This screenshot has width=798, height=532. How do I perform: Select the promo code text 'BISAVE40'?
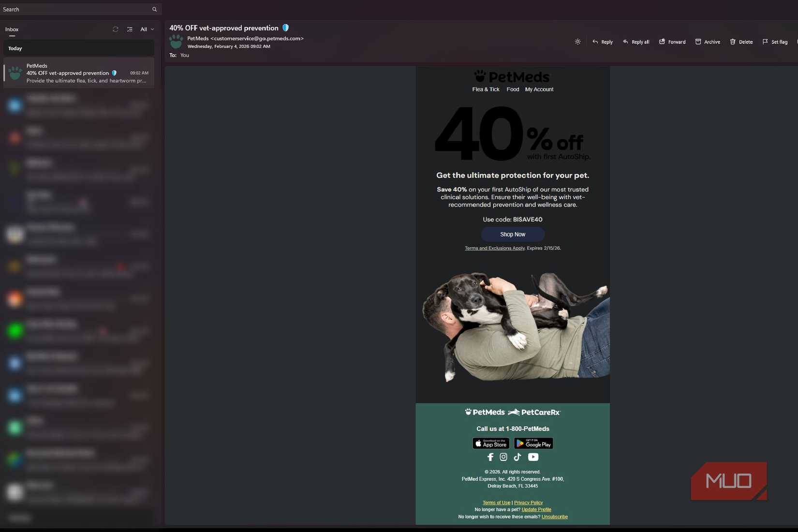(x=528, y=220)
